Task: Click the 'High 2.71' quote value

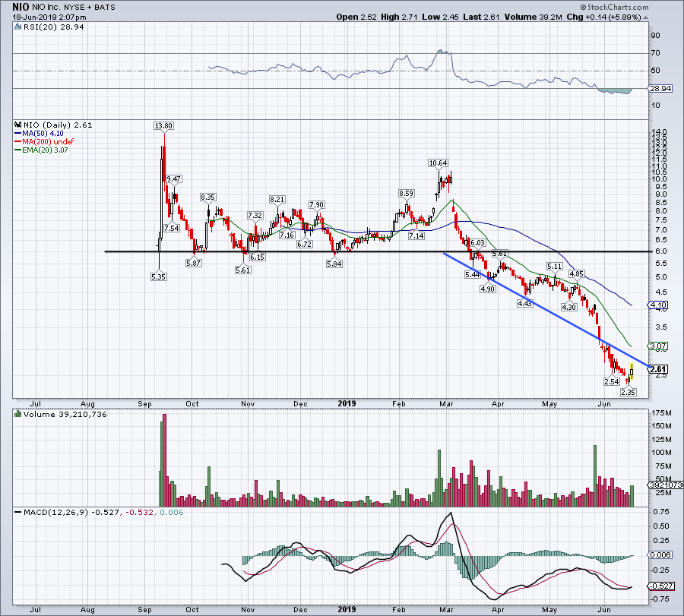Action: [x=399, y=17]
